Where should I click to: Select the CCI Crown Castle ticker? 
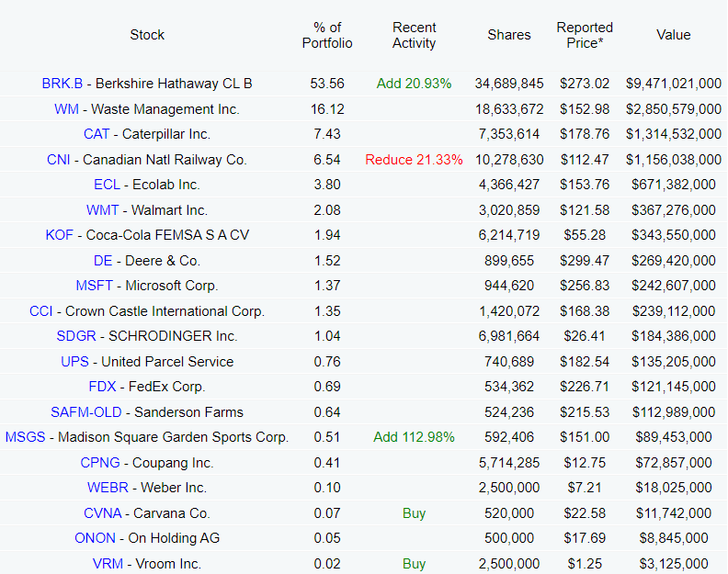pyautogui.click(x=40, y=311)
